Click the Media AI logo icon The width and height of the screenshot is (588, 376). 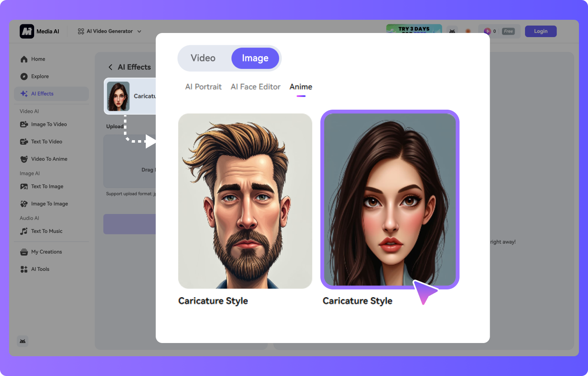pyautogui.click(x=27, y=31)
